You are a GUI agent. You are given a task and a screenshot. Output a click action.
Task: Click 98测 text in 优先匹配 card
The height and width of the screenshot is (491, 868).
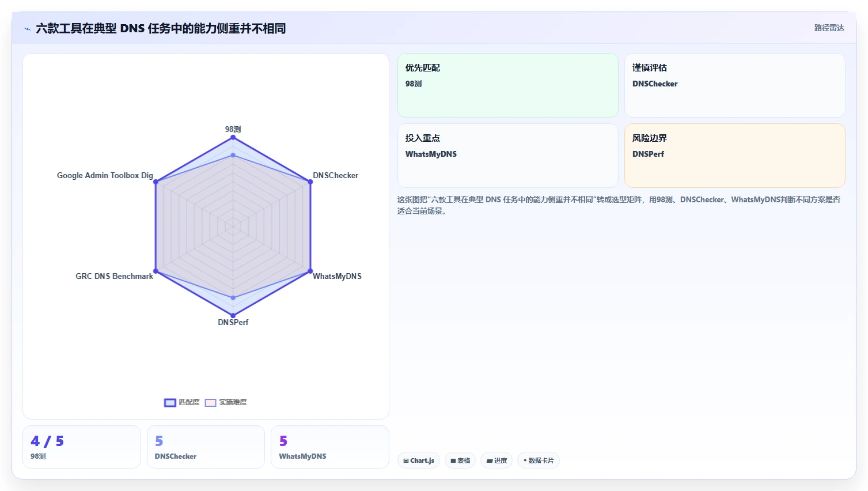(x=414, y=84)
